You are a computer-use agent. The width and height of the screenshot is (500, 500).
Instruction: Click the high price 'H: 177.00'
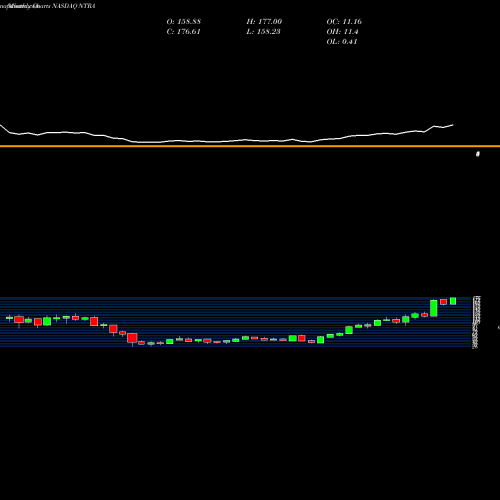(x=264, y=22)
